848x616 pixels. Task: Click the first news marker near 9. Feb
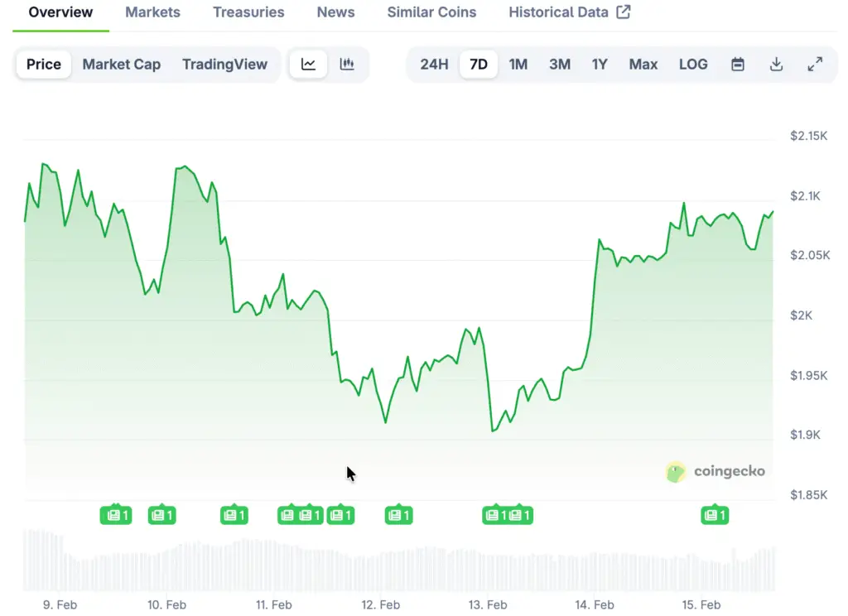(115, 515)
